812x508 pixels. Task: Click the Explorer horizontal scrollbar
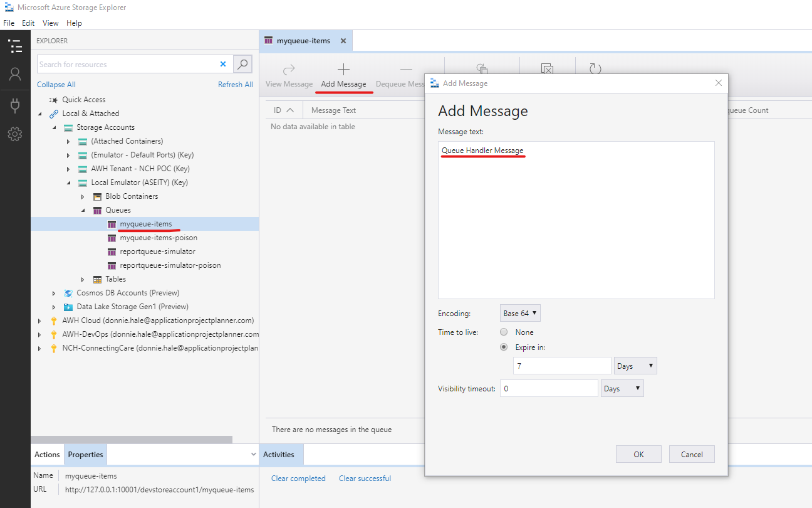click(132, 440)
